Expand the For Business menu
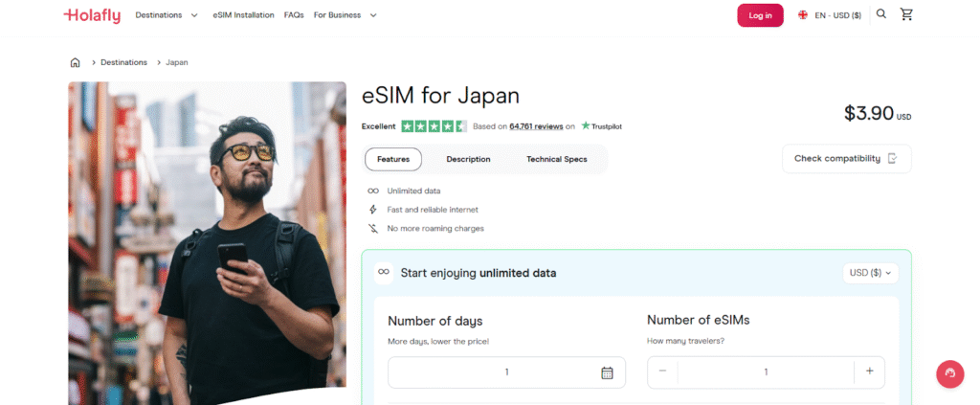Image resolution: width=980 pixels, height=405 pixels. pos(345,15)
